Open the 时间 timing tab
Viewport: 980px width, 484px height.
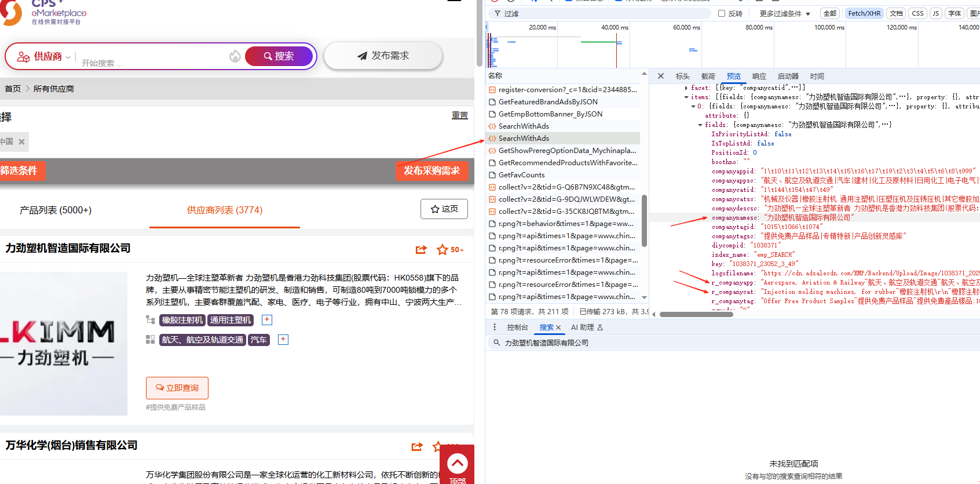coord(817,76)
